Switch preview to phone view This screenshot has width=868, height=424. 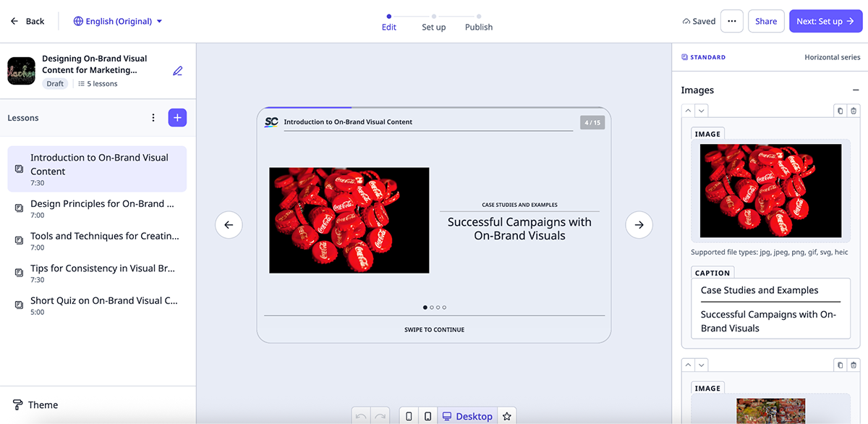[x=409, y=415]
